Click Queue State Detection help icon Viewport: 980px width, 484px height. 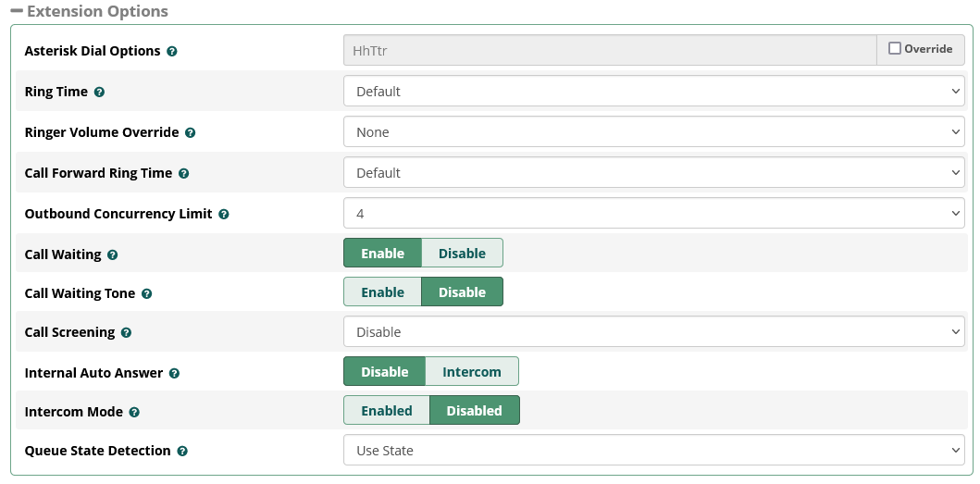coord(182,452)
